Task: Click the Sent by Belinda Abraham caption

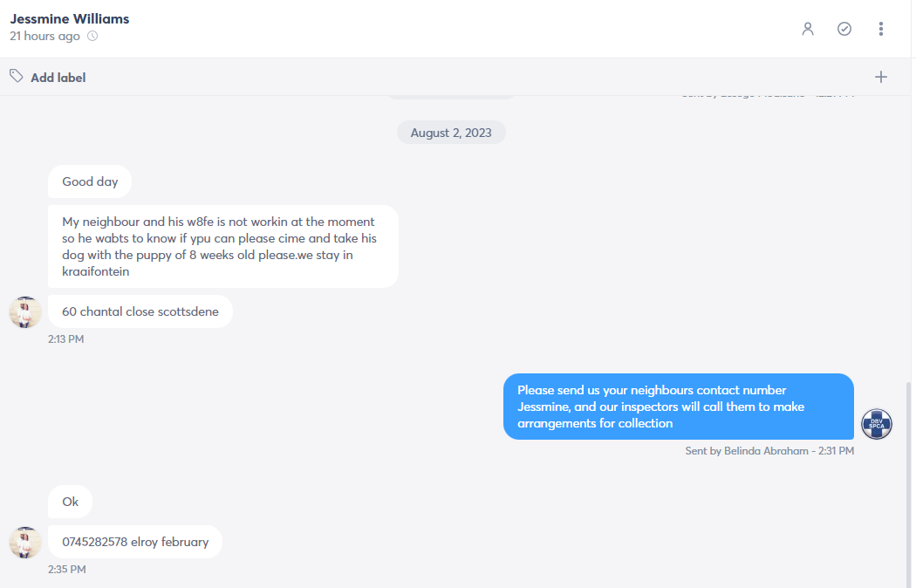Action: click(769, 451)
